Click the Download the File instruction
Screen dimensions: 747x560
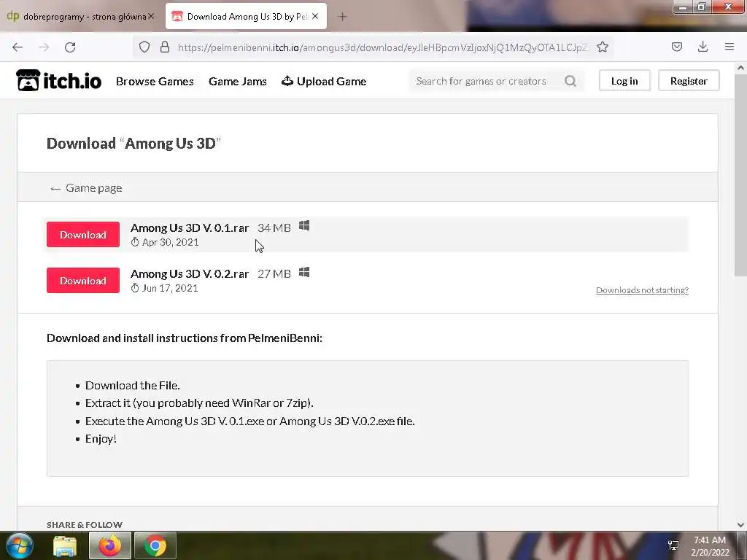click(133, 385)
